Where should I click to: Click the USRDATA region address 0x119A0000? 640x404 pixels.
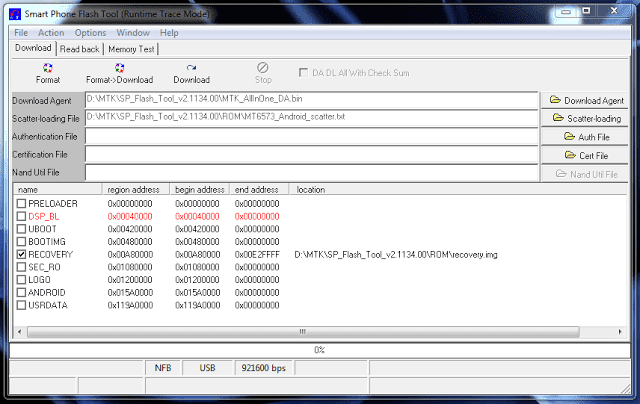[131, 305]
